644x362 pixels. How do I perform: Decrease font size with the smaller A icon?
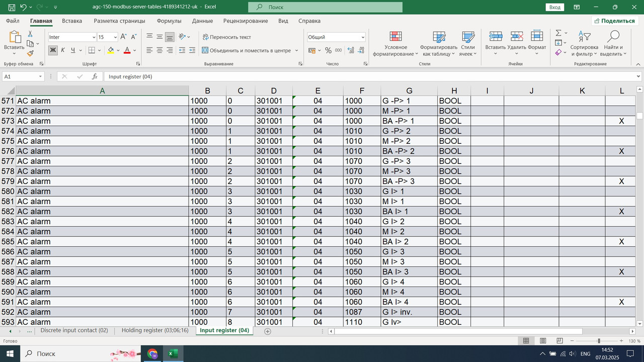click(134, 37)
